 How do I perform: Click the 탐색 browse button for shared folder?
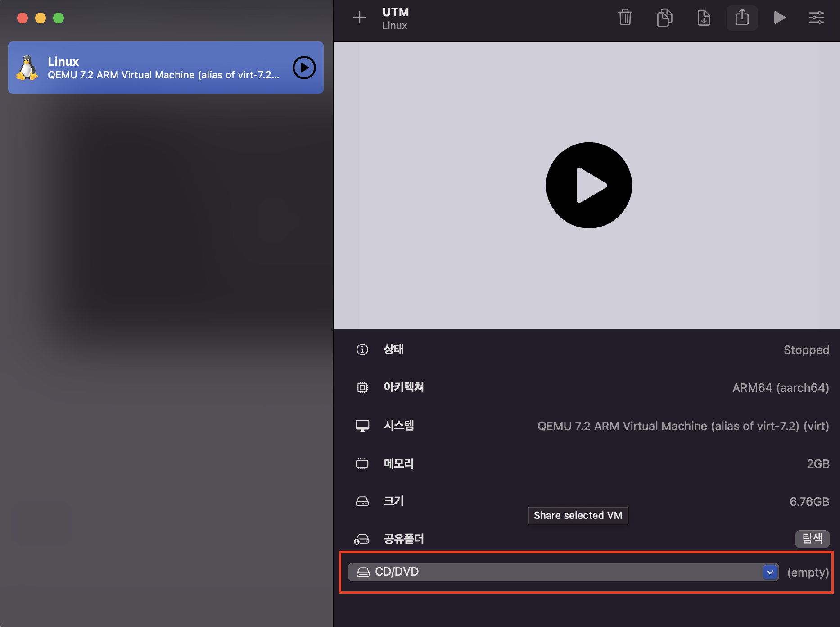[x=812, y=538]
